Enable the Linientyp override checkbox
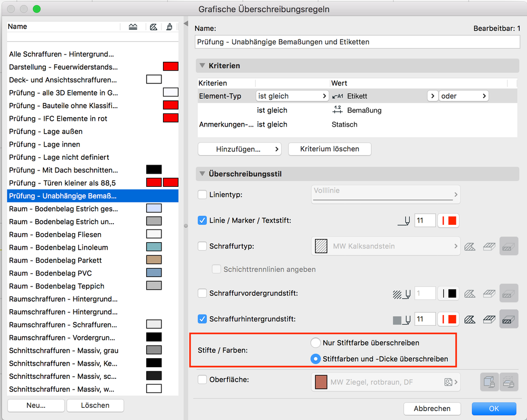This screenshot has width=527, height=420. (x=202, y=194)
